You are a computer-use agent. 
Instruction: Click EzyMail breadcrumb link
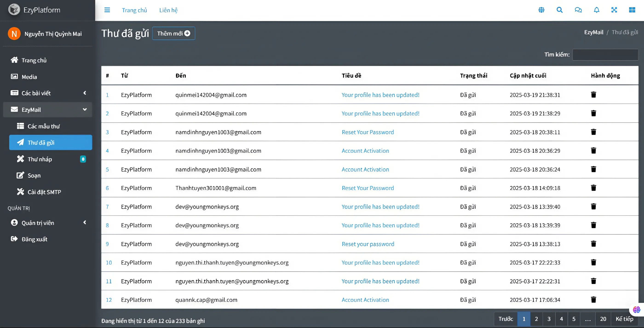pos(594,32)
